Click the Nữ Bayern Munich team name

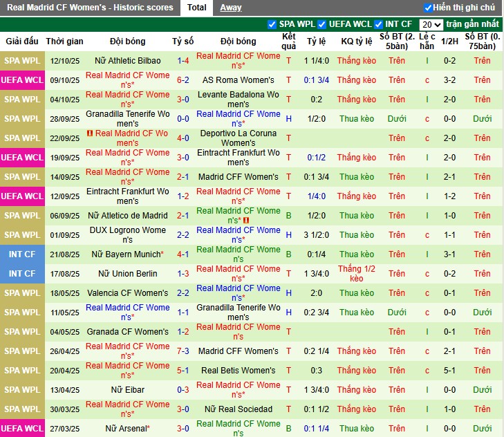point(127,254)
